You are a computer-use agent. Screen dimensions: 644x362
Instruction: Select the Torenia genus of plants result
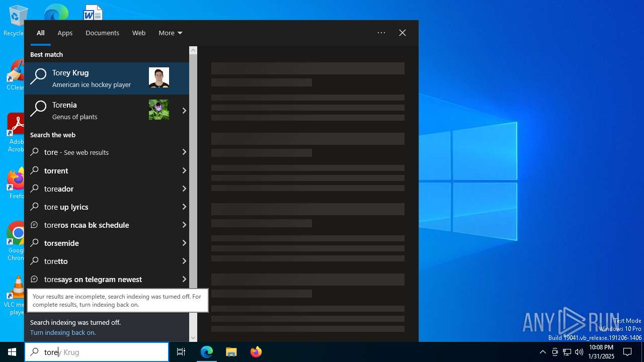[102, 111]
